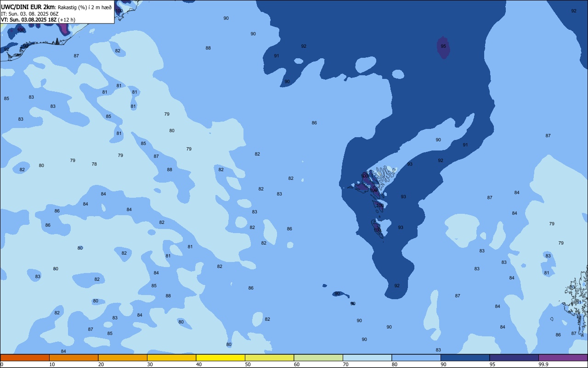Image resolution: width=588 pixels, height=368 pixels.
Task: Select the "IT: Sun. 03. 08. 2025 06Z" line
Action: [29, 14]
